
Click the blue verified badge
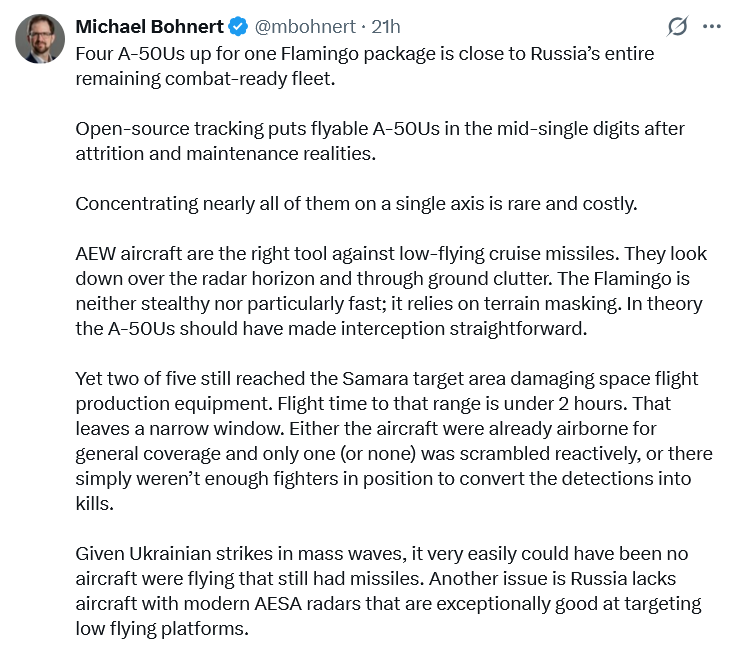click(x=238, y=26)
